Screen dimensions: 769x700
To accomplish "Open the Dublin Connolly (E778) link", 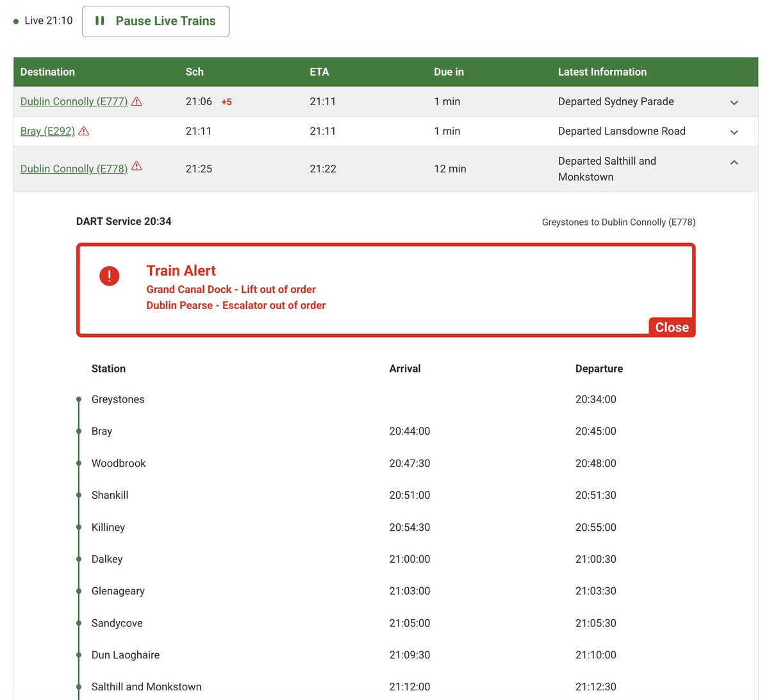I will pyautogui.click(x=74, y=169).
